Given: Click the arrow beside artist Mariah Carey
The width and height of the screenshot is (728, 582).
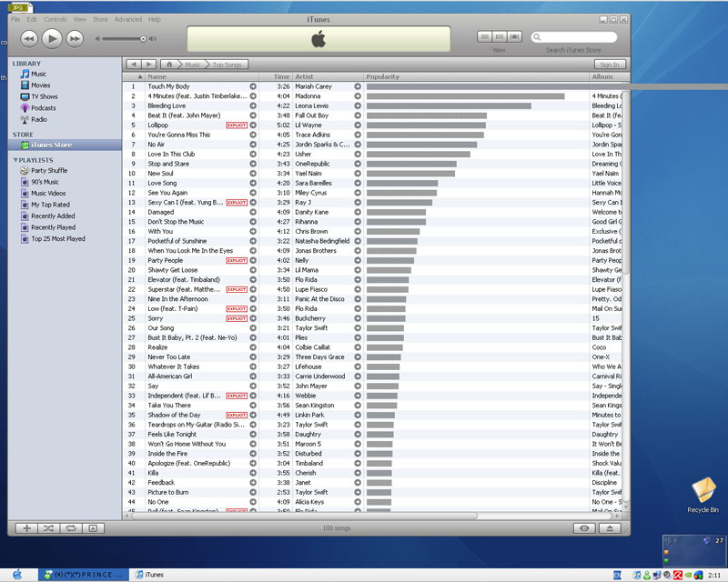Looking at the screenshot, I should coord(358,86).
